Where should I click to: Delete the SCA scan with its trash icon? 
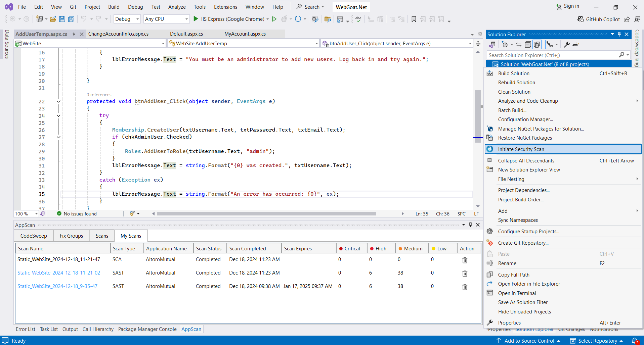465,260
